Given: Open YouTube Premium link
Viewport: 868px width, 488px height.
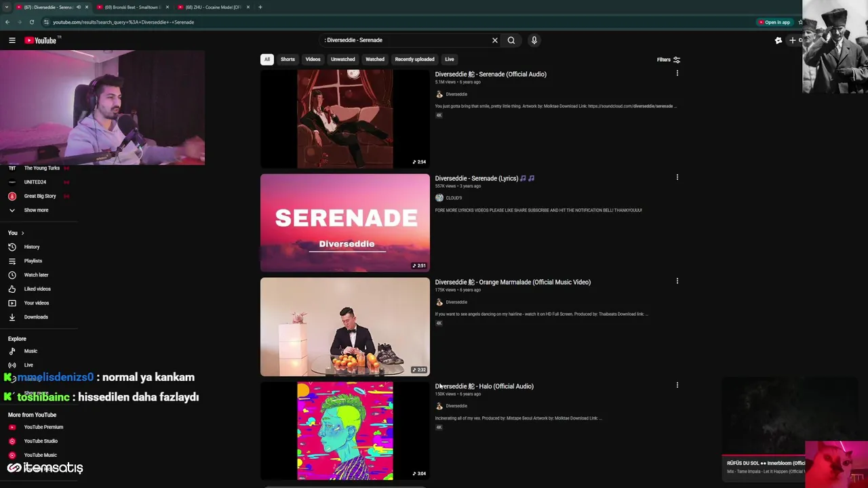Looking at the screenshot, I should click(x=43, y=427).
